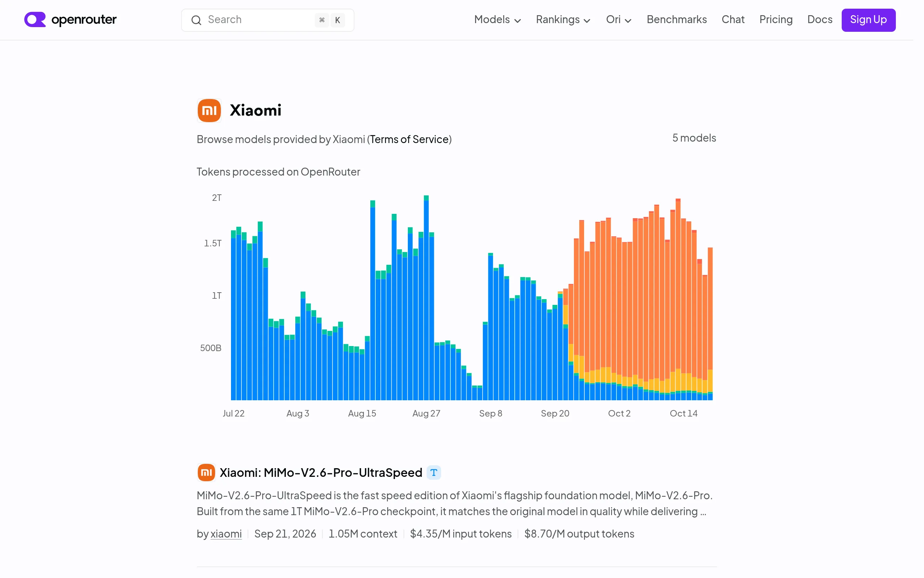Open the Xiaomi: MiMo-V2.6-Pro-UltraSpeed model link
This screenshot has height=578, width=924.
(321, 473)
